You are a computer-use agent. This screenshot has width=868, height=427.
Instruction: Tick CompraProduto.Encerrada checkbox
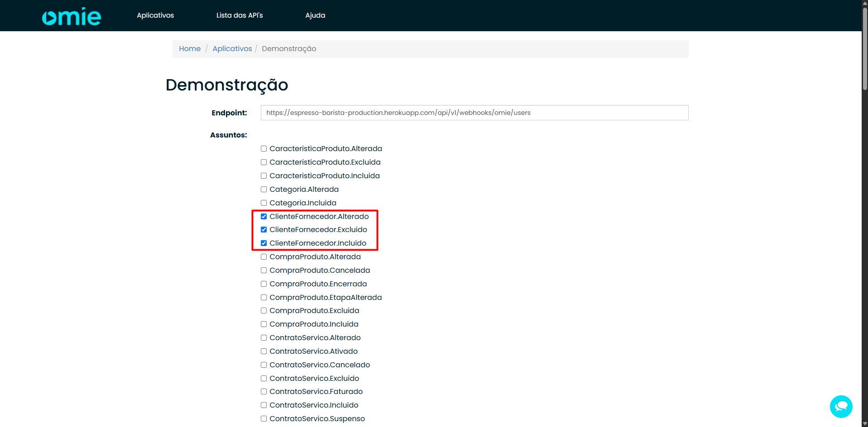(264, 284)
